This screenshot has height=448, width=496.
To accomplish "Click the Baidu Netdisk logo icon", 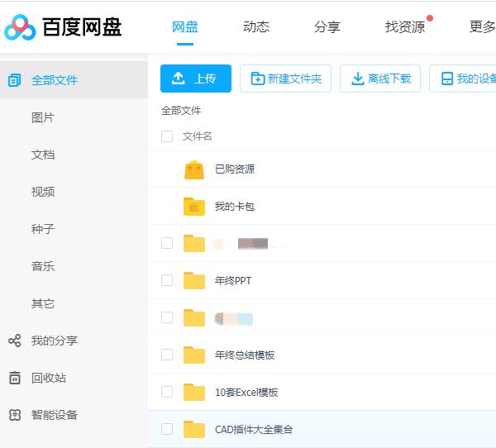I will coord(20,27).
